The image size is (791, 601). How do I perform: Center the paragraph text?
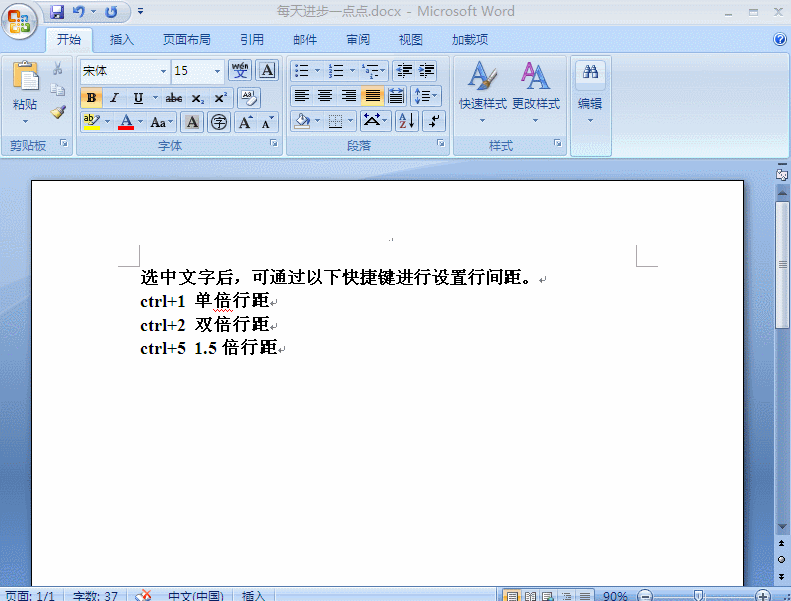pyautogui.click(x=325, y=95)
